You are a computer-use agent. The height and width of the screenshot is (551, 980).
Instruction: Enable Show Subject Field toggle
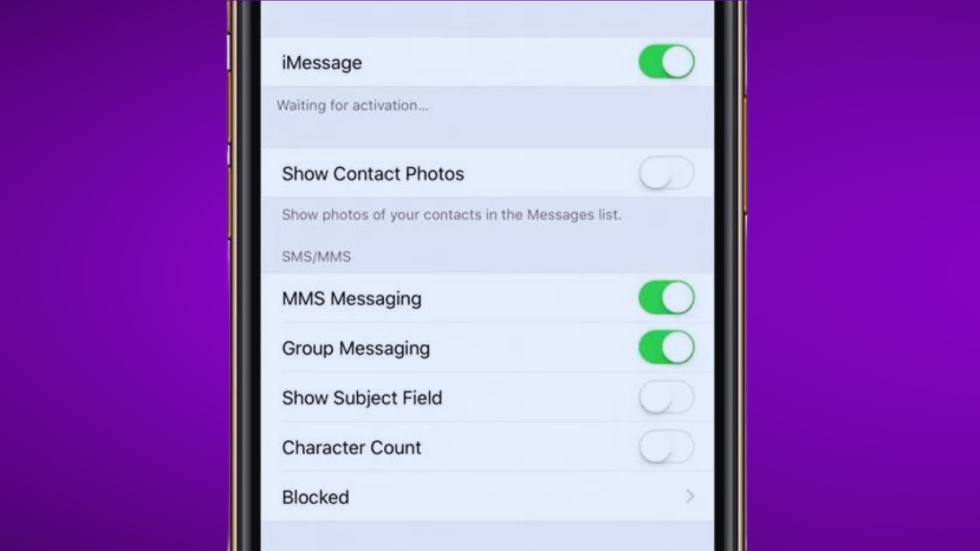[x=666, y=397]
